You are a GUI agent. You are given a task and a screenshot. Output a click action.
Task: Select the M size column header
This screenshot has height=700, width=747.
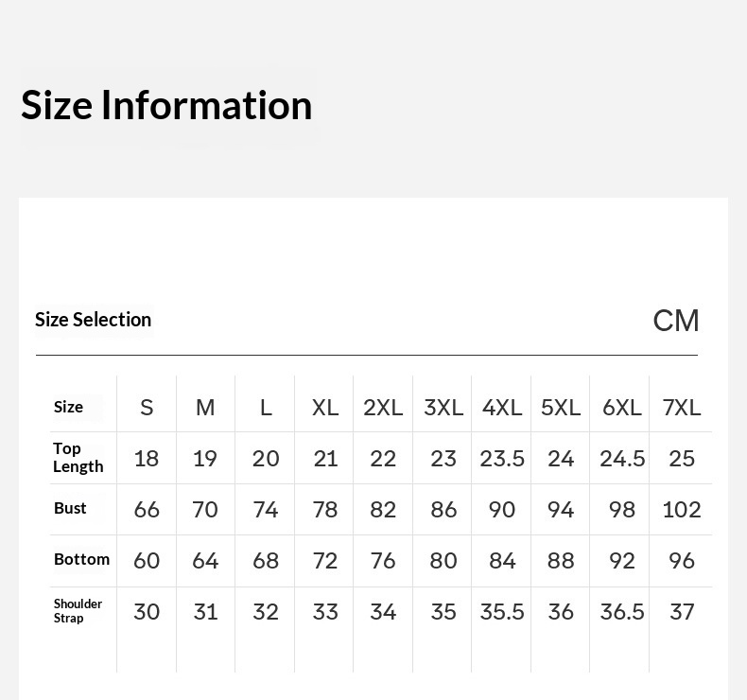(x=205, y=407)
